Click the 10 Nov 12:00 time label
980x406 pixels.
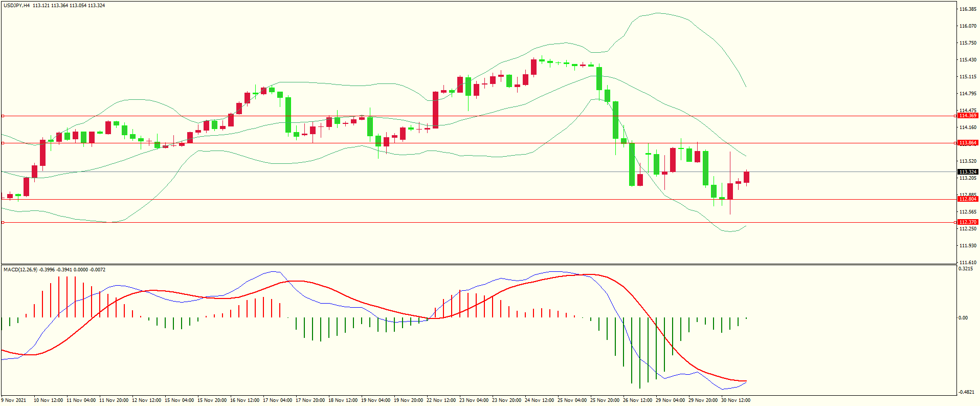point(49,400)
